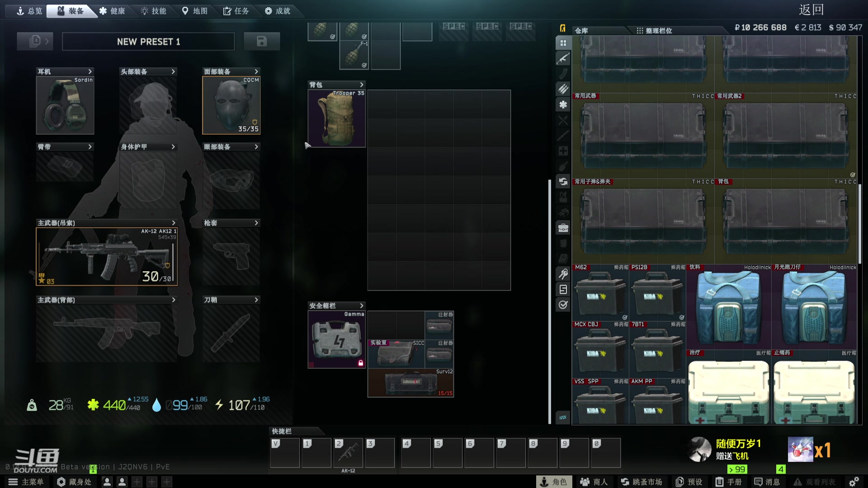
Task: Filter stash by barter arrows icon
Action: tap(563, 181)
